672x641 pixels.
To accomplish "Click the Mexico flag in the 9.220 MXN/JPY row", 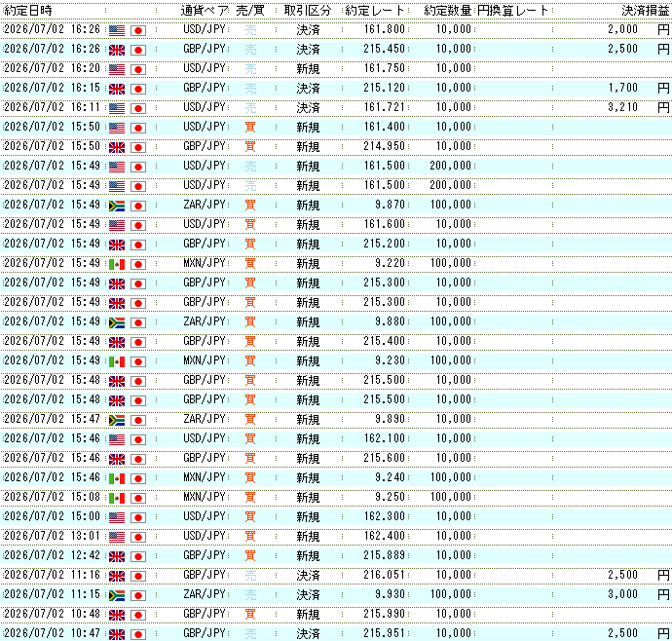I will coord(117,265).
